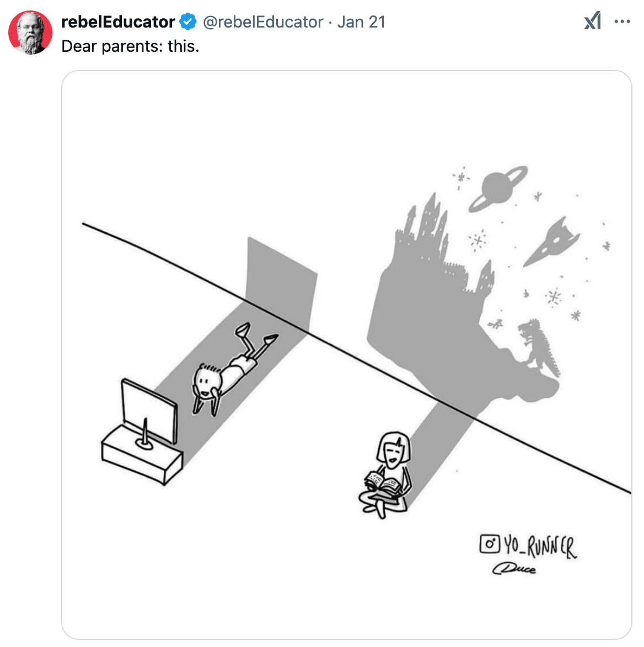The height and width of the screenshot is (647, 644).
Task: Click the Duce signature in the cartoon
Action: point(514,569)
